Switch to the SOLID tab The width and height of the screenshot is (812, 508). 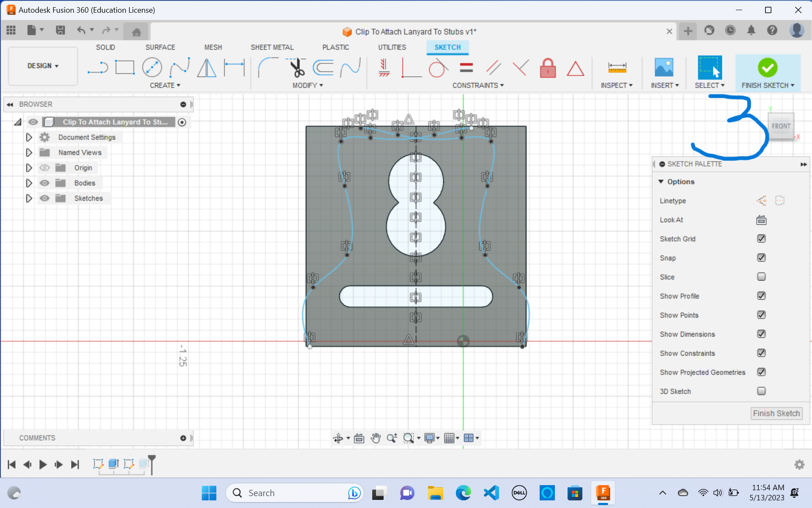pos(106,47)
